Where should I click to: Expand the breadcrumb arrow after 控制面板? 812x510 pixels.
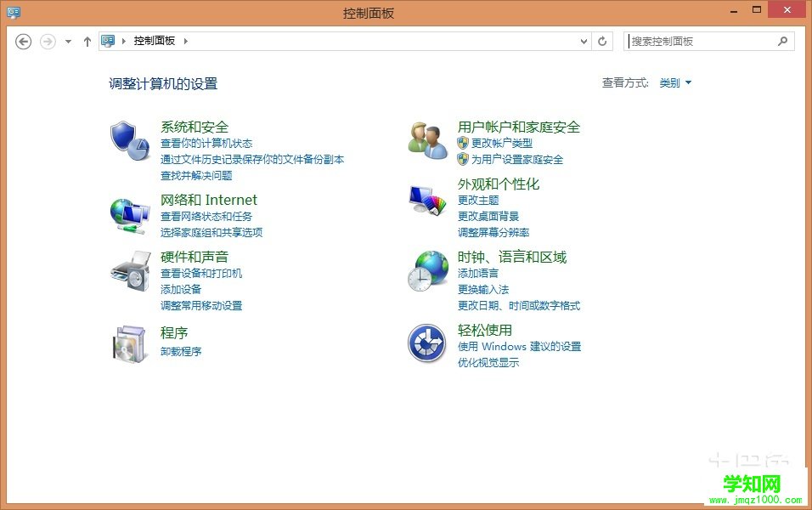(185, 41)
